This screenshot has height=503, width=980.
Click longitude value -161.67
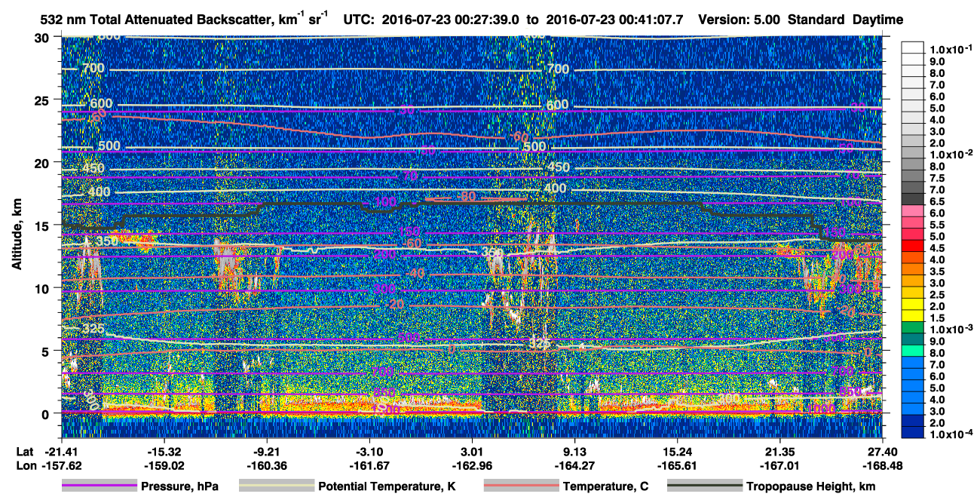(369, 465)
